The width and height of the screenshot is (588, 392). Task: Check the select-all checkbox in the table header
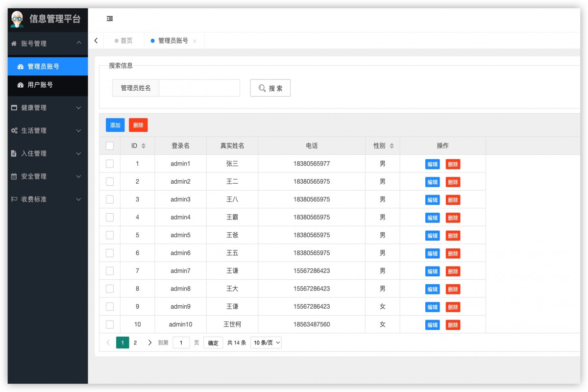tap(109, 146)
